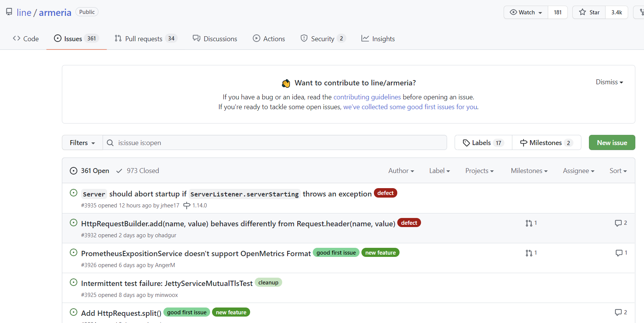The image size is (644, 323).
Task: Click the star icon
Action: point(583,12)
